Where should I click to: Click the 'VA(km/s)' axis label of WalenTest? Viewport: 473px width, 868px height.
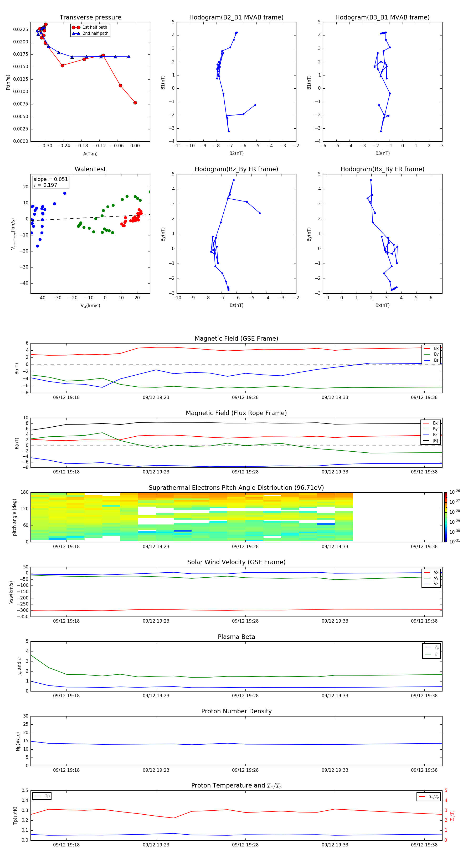[90, 306]
